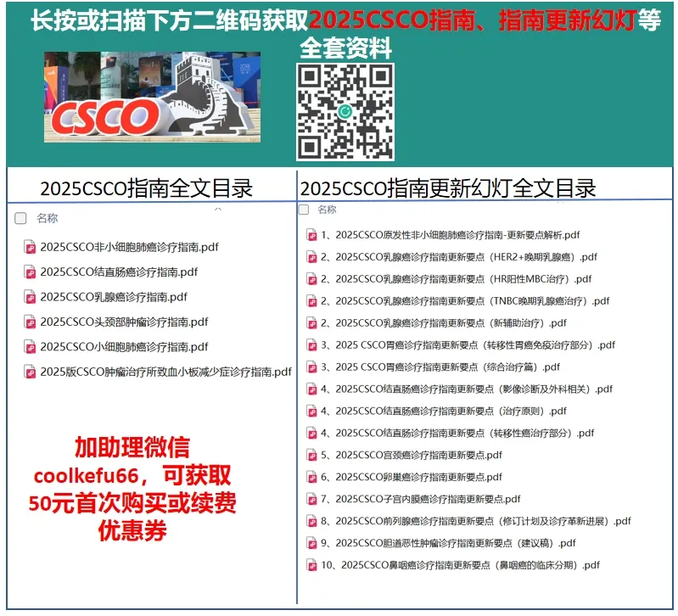Click PDF icon of item 1 原发性非小细胞肺癌
Image resolution: width=678 pixels, height=616 pixels.
click(311, 235)
